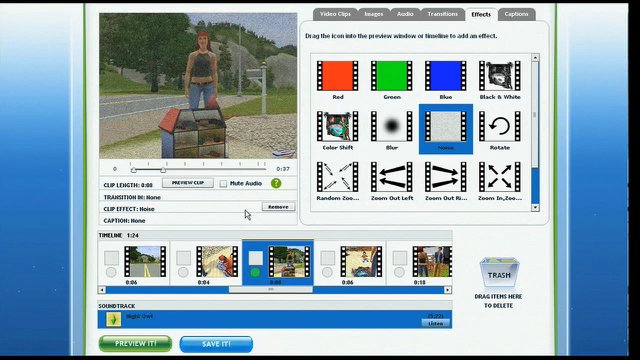Viewport: 640px width, 360px height.
Task: Click effects list scroll up arrow
Action: 535,58
